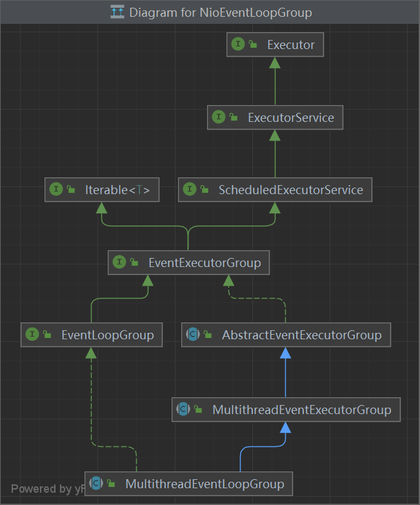The image size is (420, 505).
Task: Select the MultithreadEventLoopGroup node label
Action: [205, 484]
